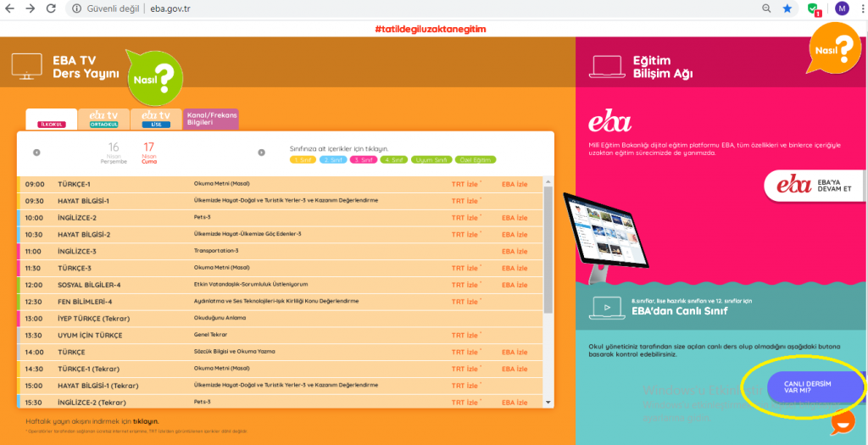The width and height of the screenshot is (868, 445).
Task: Filter by 3. Sınıf tag
Action: point(363,159)
